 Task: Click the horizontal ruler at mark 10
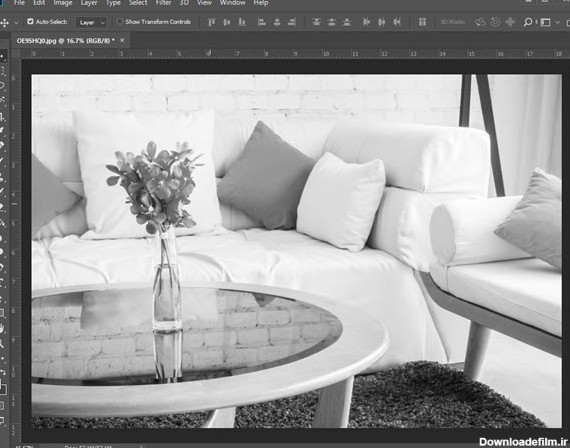tap(326, 54)
